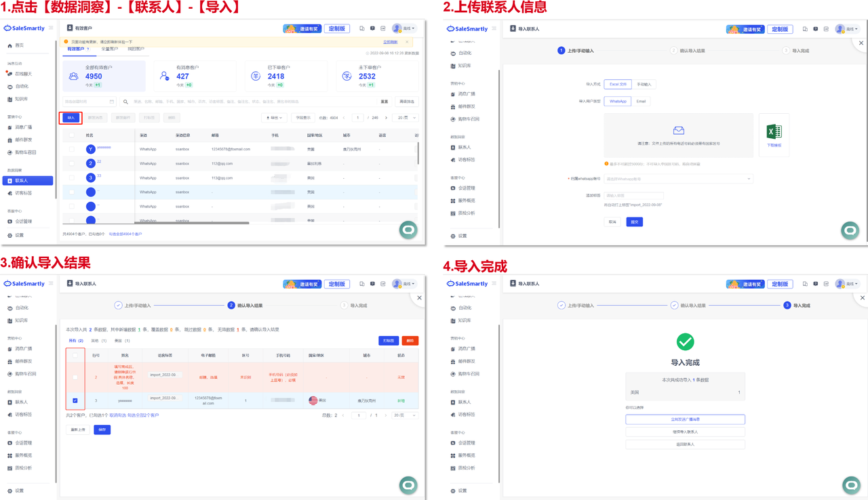This screenshot has height=500, width=868.
Task: Choose Email as import user type in step 2
Action: 641,101
